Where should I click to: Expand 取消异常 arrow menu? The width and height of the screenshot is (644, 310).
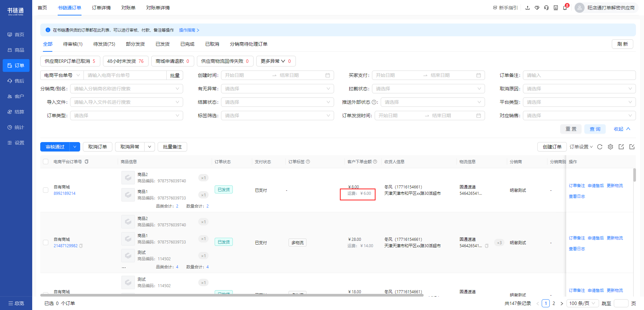click(150, 147)
